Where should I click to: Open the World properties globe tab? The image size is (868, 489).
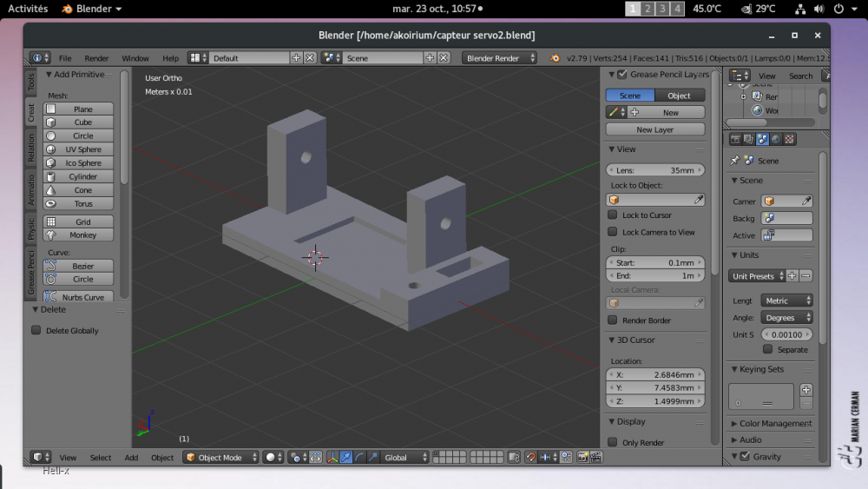[775, 140]
